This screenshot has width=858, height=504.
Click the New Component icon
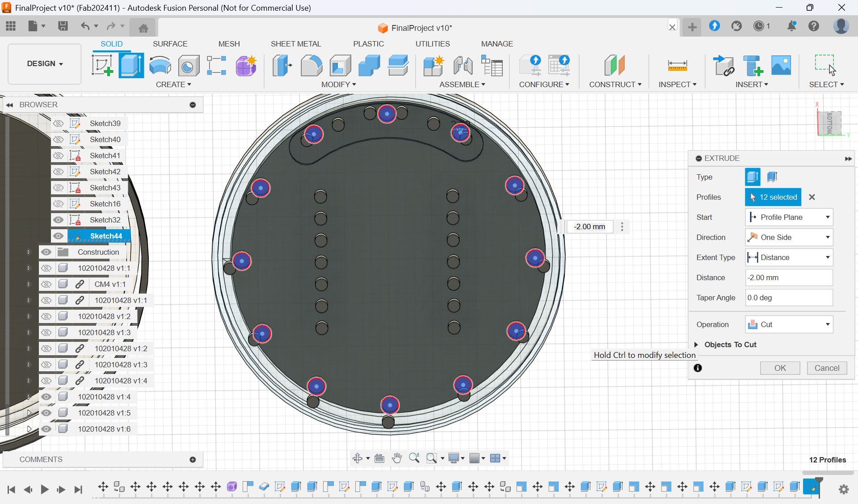point(433,65)
